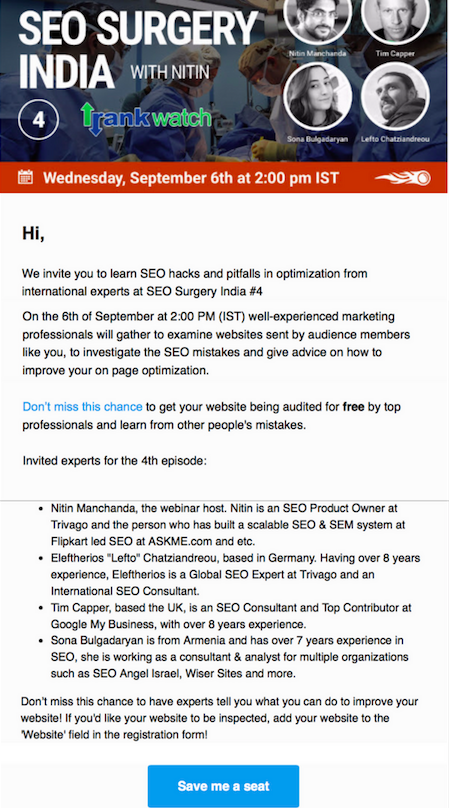The width and height of the screenshot is (449, 808).
Task: Click the Tim Capper name caption
Action: [395, 53]
